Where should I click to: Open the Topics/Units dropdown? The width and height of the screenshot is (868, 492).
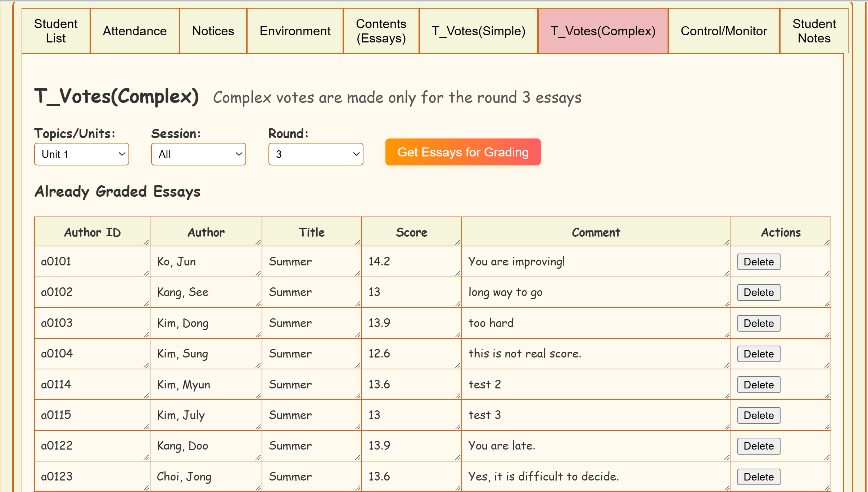point(82,154)
